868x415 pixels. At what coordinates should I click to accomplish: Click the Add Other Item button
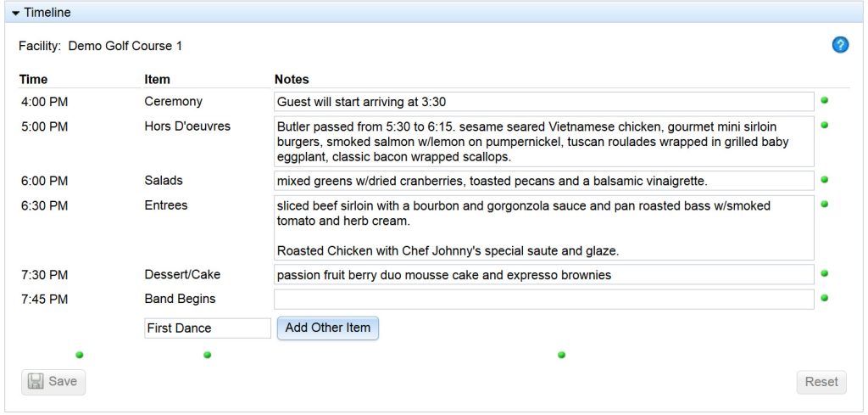[x=328, y=328]
